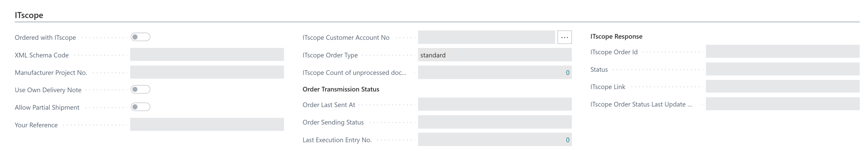
Task: Open the unprocessed documents count value
Action: [x=567, y=72]
